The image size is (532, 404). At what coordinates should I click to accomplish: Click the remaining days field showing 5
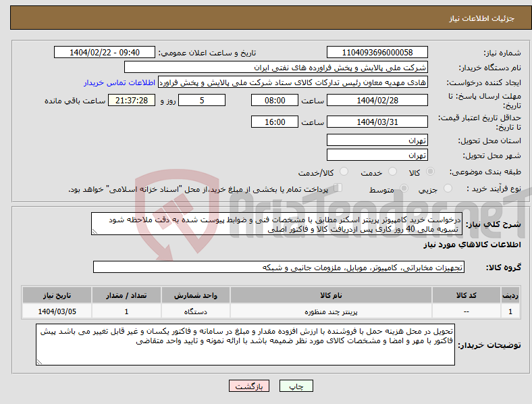(202, 100)
